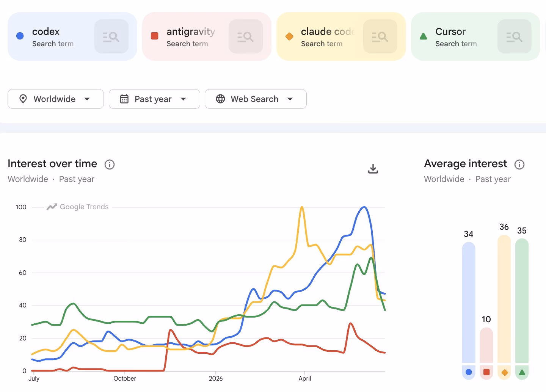This screenshot has width=546, height=392.
Task: Click the claude code average bar labeled 36
Action: (x=504, y=299)
